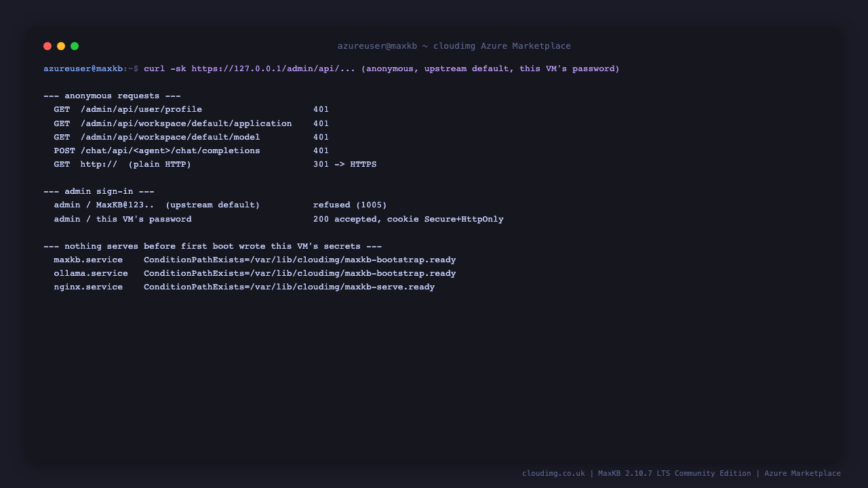The height and width of the screenshot is (488, 868).
Task: Click the ConditionPathExists value on the maxkb.service row
Action: pos(300,260)
